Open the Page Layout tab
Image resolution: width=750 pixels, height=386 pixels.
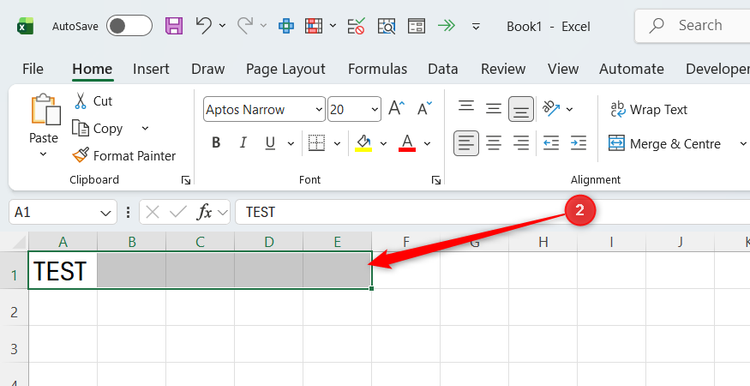point(286,69)
